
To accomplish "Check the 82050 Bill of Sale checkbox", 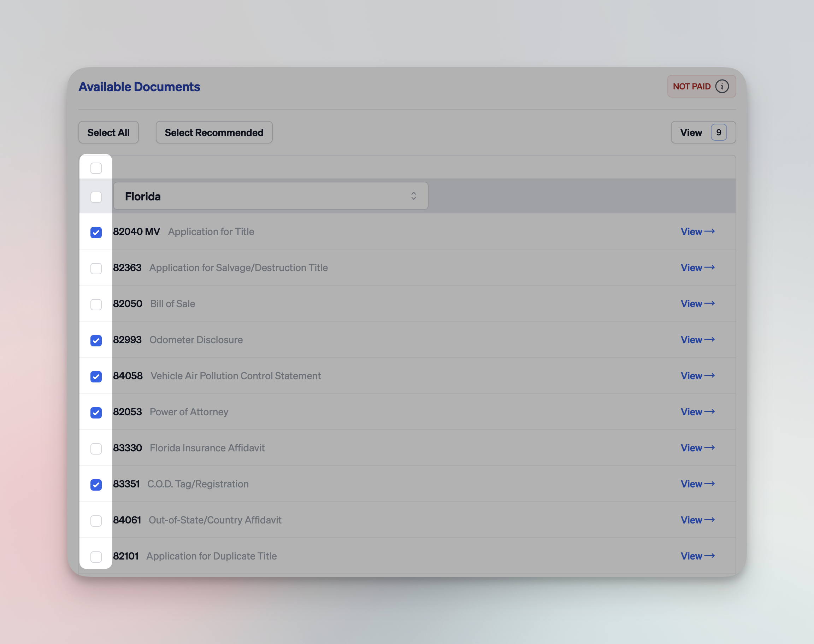I will click(x=96, y=304).
